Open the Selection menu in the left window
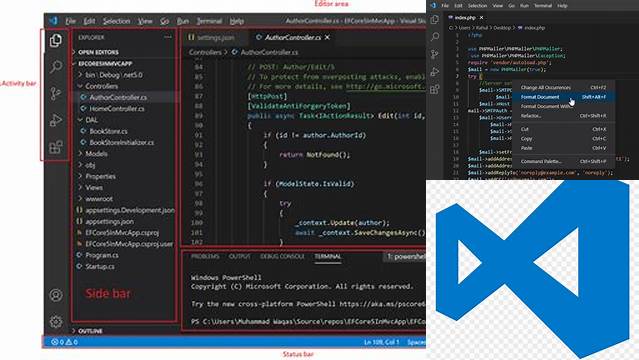This screenshot has width=639, height=360. [x=116, y=21]
